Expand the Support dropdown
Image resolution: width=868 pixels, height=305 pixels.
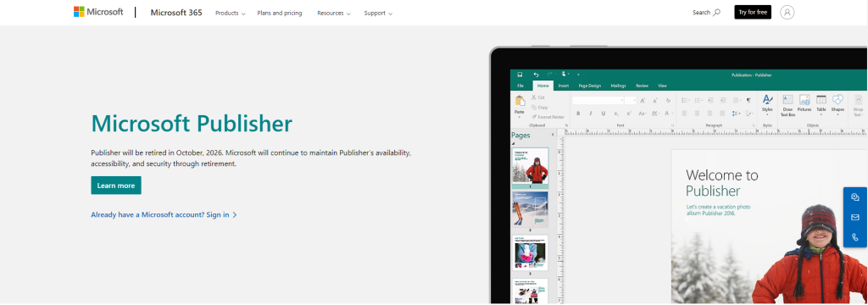[378, 13]
